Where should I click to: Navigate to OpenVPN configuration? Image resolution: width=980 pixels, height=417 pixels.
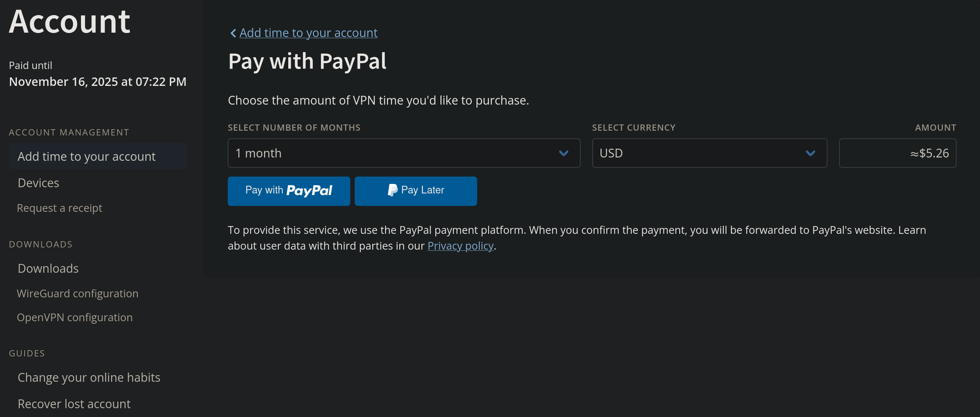pos(74,317)
